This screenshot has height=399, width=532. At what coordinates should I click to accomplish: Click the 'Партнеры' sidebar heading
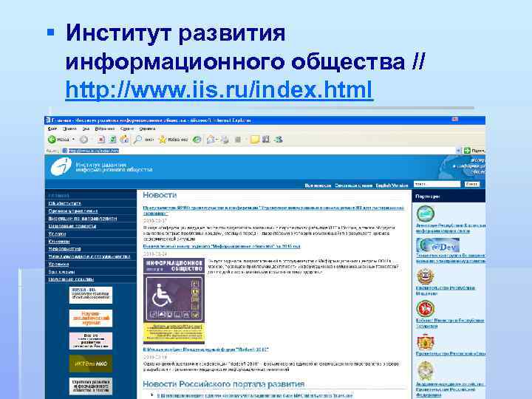[428, 197]
